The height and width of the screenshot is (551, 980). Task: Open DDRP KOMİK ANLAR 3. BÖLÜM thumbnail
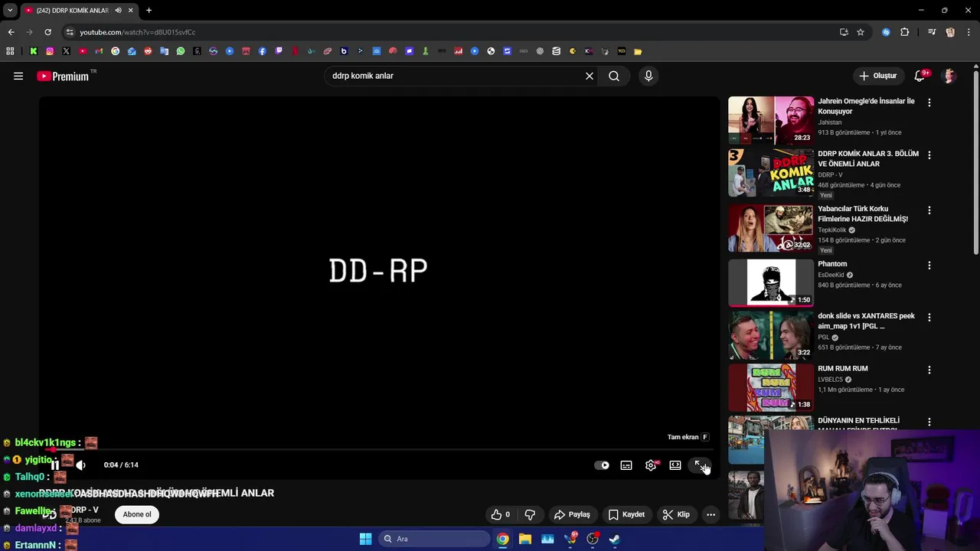click(x=771, y=173)
